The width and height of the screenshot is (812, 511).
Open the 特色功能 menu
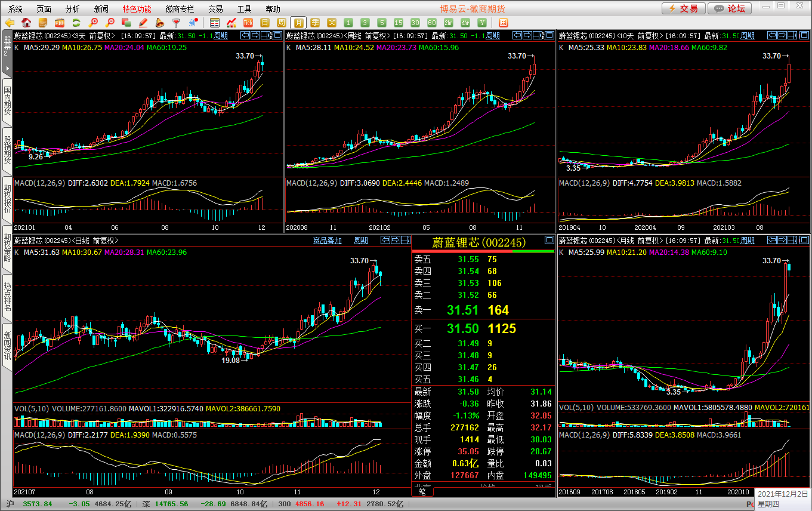137,9
